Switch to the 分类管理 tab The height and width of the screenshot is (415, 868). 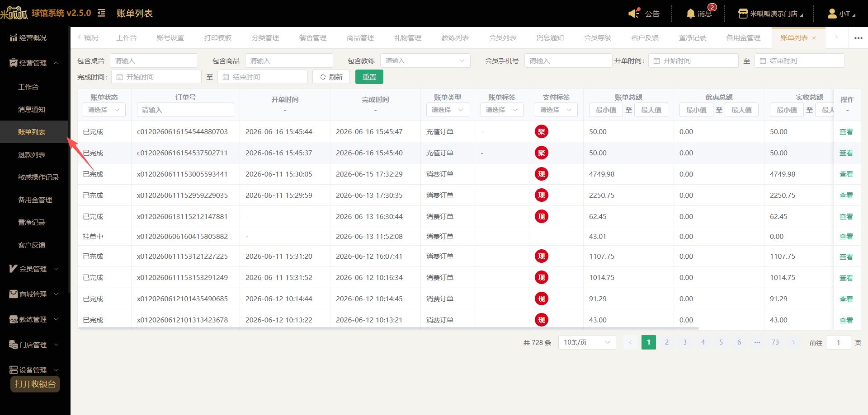tap(265, 37)
